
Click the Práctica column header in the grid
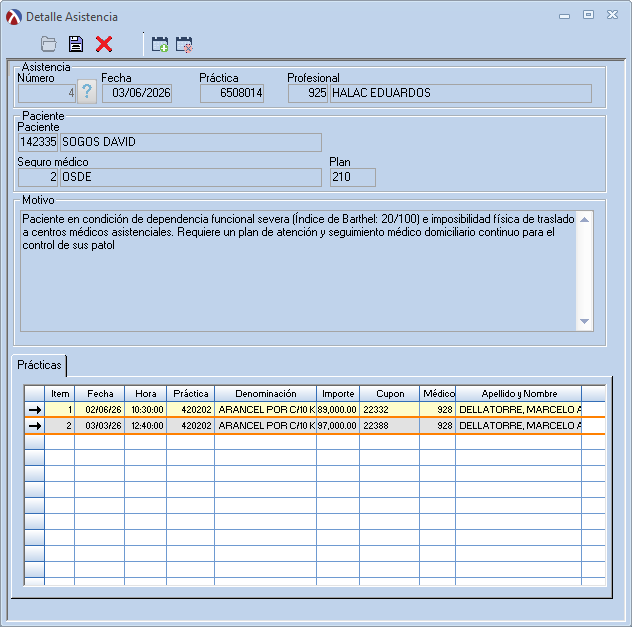click(x=191, y=394)
